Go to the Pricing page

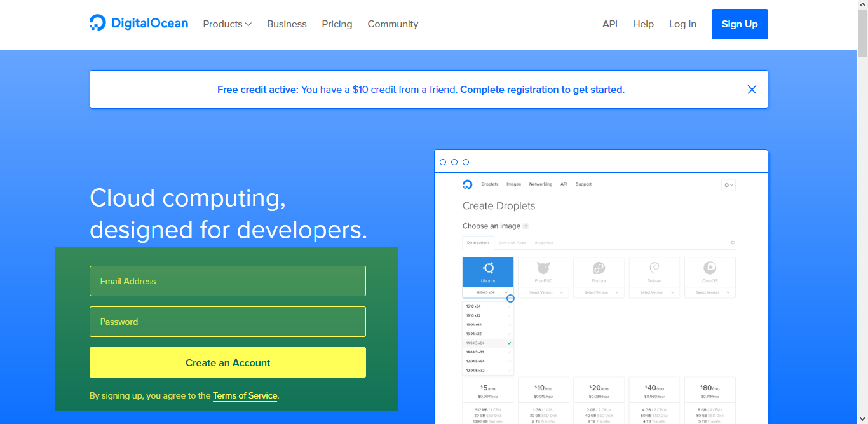click(x=337, y=24)
